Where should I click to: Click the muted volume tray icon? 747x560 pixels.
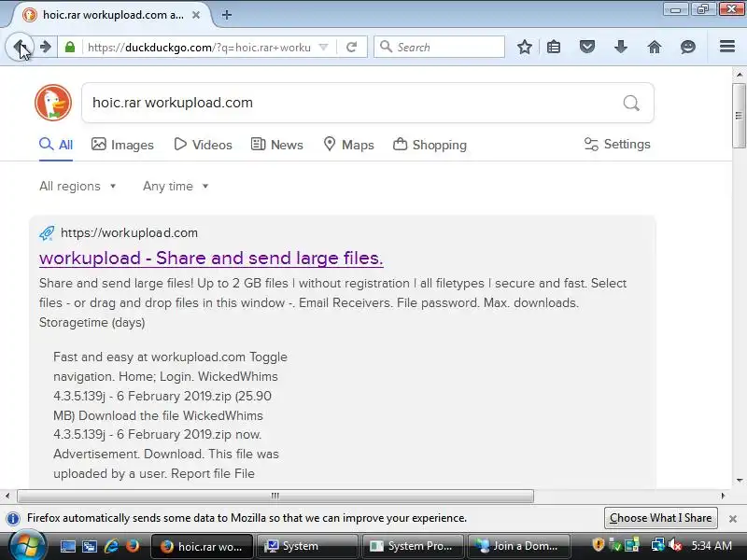(x=675, y=545)
